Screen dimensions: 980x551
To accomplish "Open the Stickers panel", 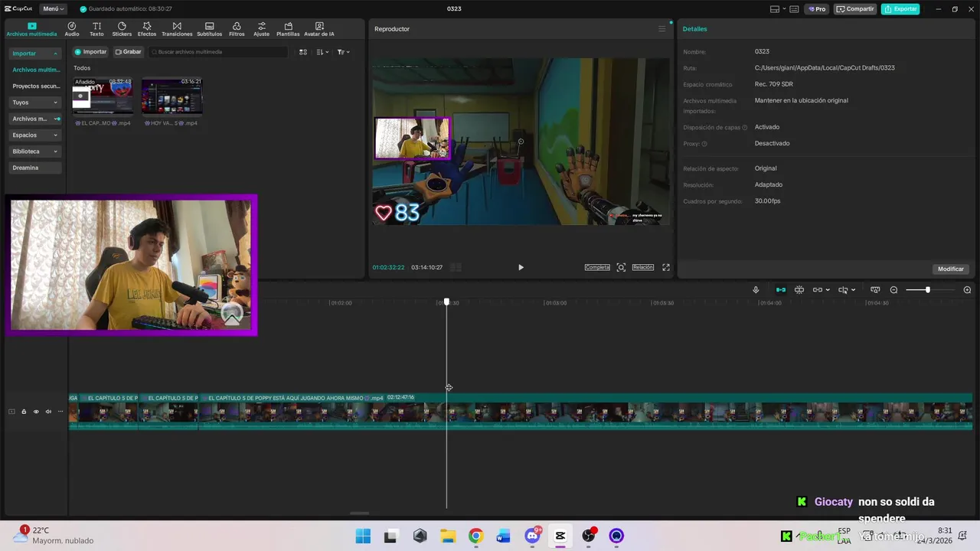I will point(122,29).
